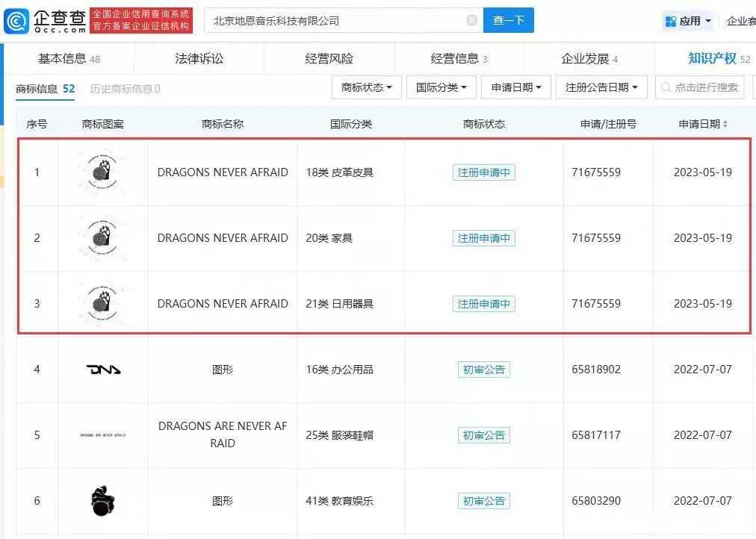The width and height of the screenshot is (756, 539).
Task: Switch to the 经营风险 tab
Action: pos(329,58)
